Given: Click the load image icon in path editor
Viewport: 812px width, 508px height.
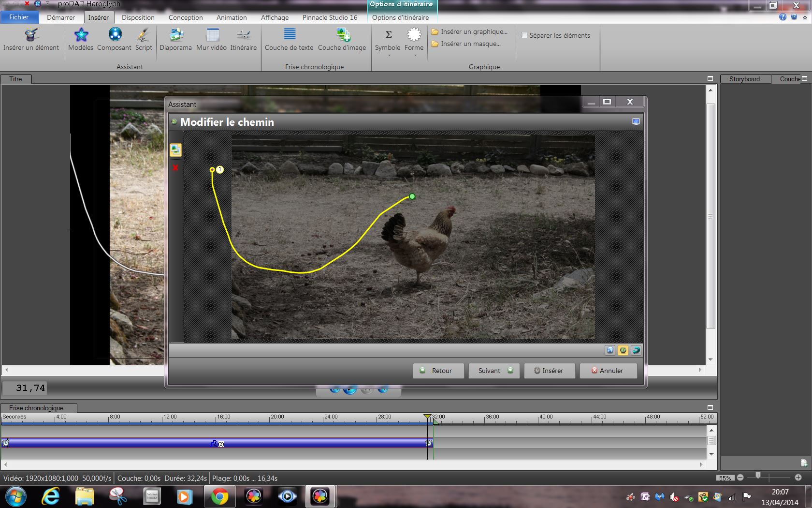Looking at the screenshot, I should pos(175,150).
